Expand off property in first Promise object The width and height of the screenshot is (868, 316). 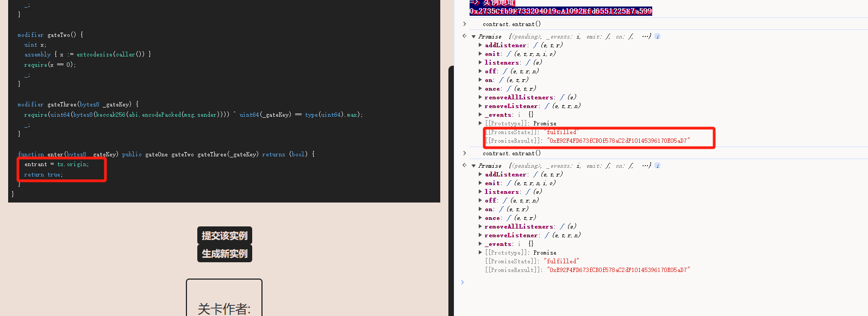tap(480, 71)
